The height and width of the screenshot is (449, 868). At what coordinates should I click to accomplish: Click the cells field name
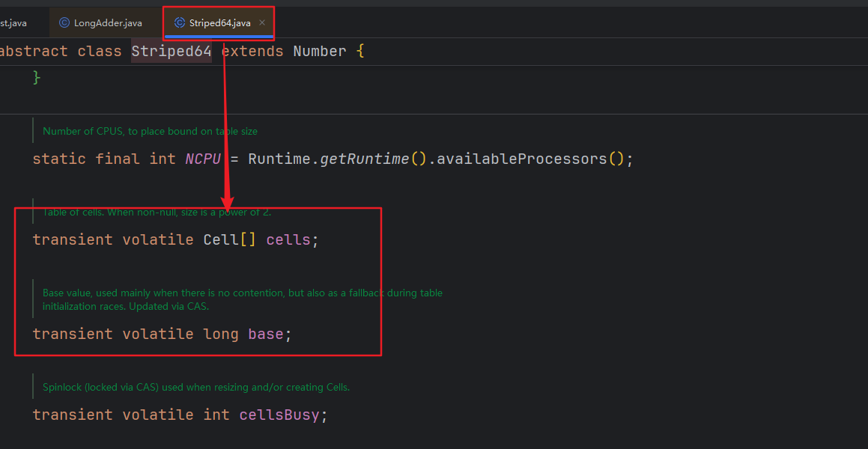tap(288, 240)
